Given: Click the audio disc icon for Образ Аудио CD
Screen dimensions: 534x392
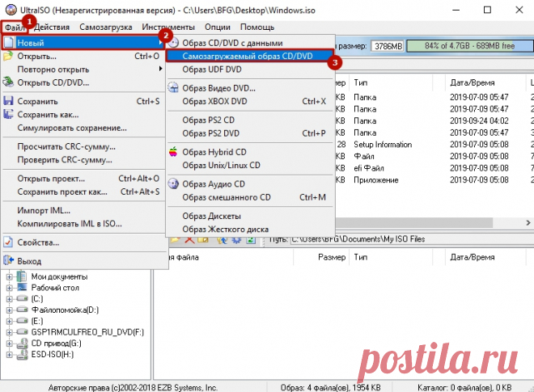Looking at the screenshot, I should pyautogui.click(x=174, y=183).
